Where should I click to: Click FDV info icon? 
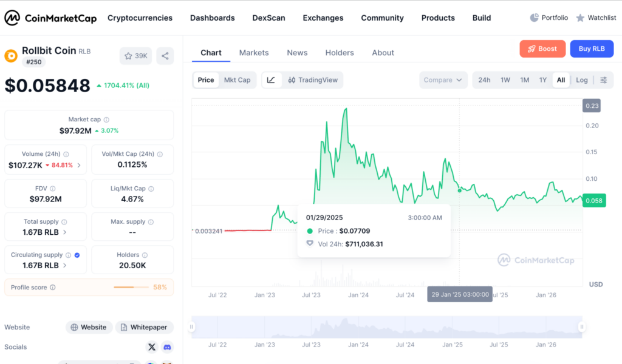pyautogui.click(x=53, y=189)
